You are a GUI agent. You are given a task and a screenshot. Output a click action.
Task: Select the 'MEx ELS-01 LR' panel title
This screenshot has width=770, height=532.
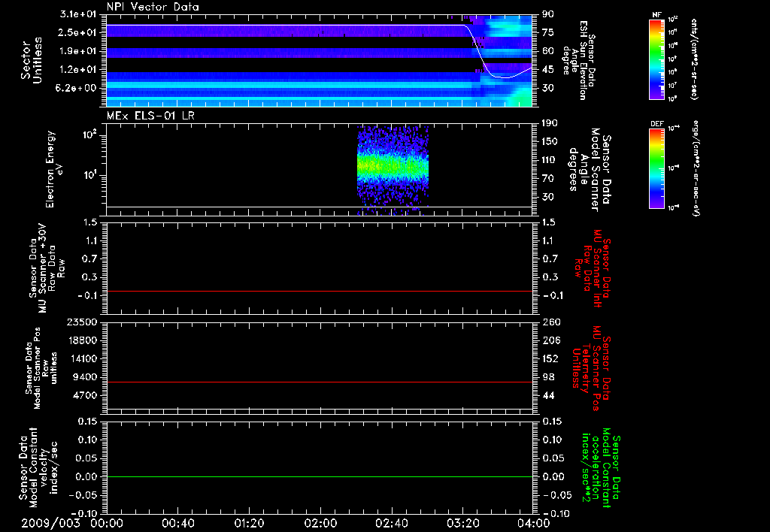150,116
